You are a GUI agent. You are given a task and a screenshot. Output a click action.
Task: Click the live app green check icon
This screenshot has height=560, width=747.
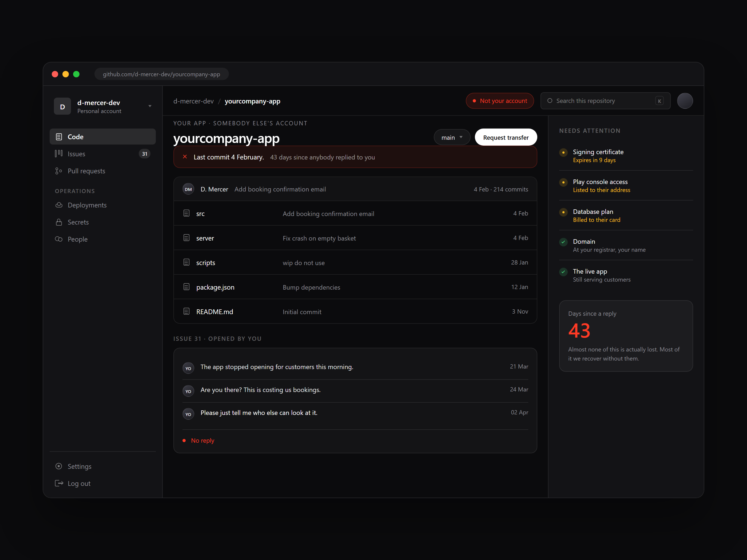563,272
